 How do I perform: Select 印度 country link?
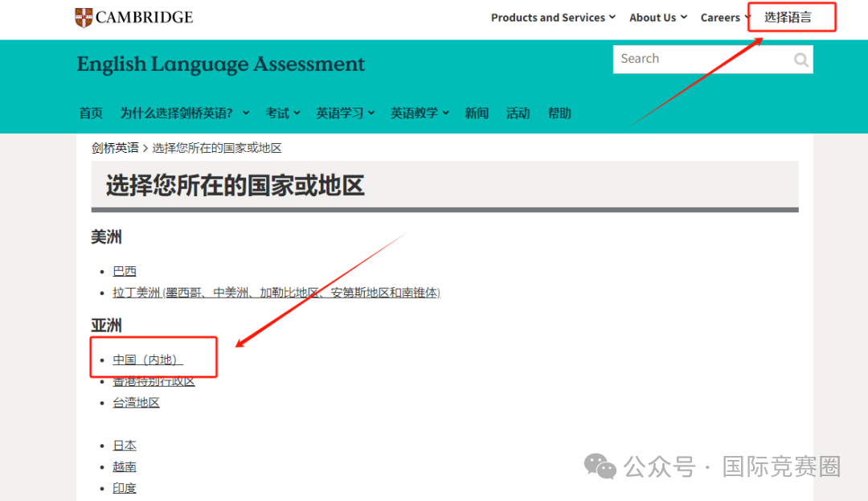click(x=125, y=488)
